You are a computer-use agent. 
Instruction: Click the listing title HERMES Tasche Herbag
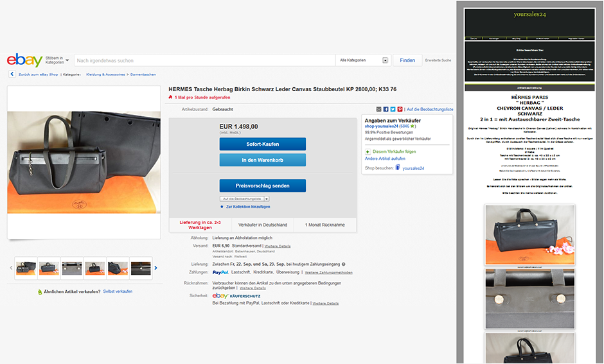(282, 89)
